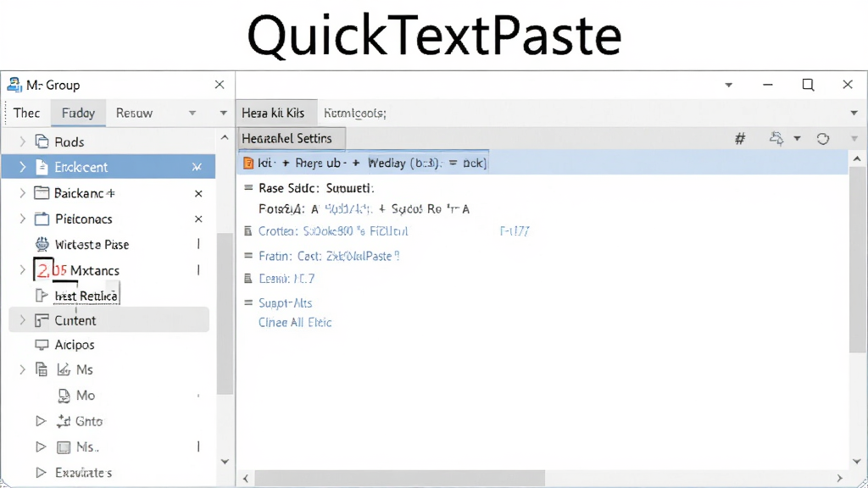Open dropdown arrow next to Resuw tab
The width and height of the screenshot is (868, 488).
(192, 113)
